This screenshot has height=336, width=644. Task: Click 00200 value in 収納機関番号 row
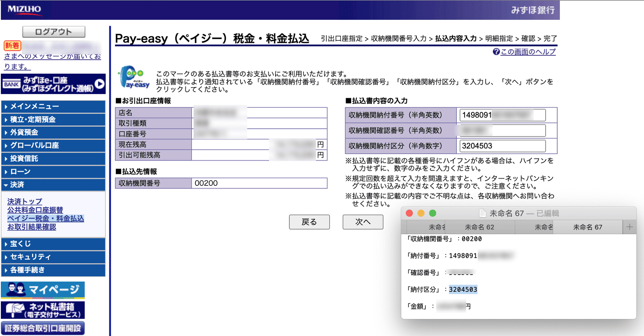click(x=206, y=183)
